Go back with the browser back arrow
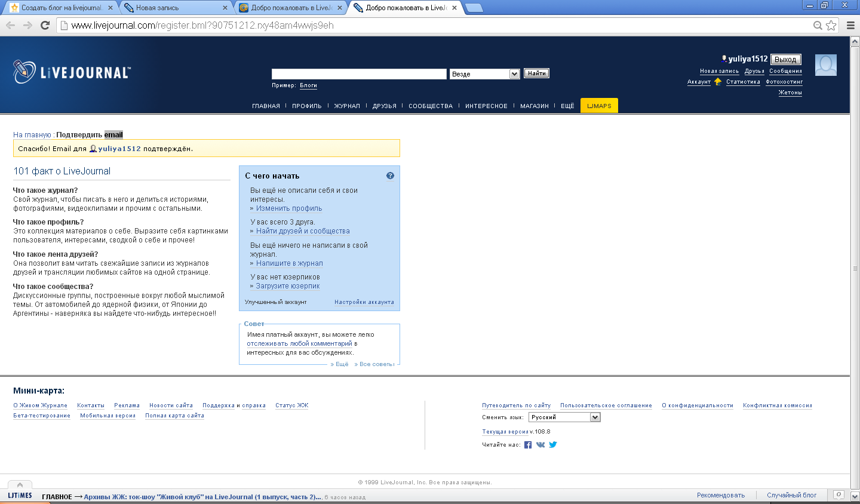The width and height of the screenshot is (860, 504). (10, 25)
